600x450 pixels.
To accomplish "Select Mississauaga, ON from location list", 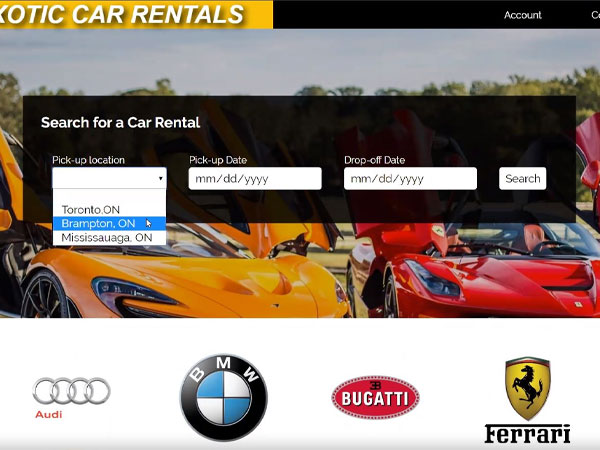I will click(x=109, y=238).
